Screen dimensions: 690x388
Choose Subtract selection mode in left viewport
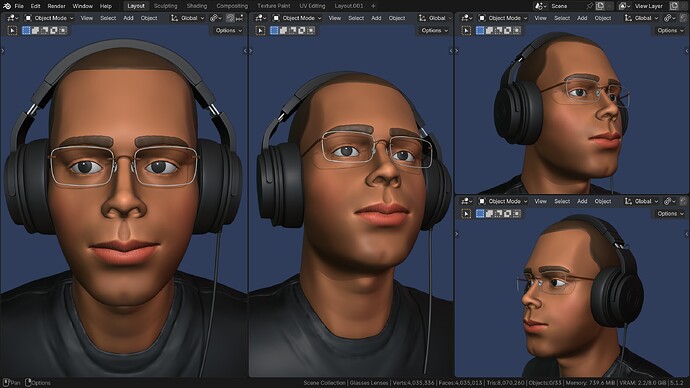click(x=44, y=30)
